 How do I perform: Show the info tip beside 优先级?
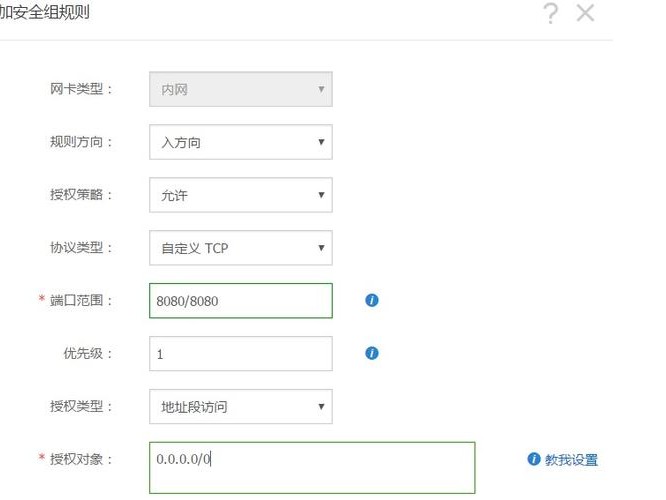[x=372, y=353]
